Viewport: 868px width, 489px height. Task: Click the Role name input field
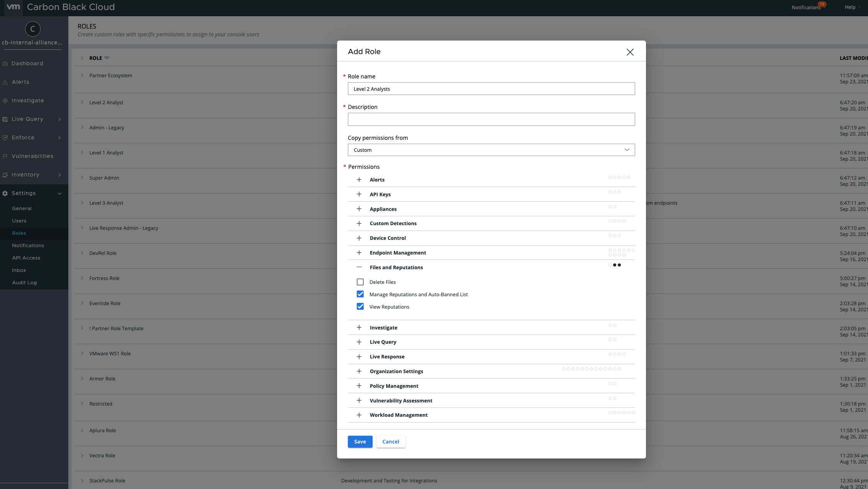(x=491, y=89)
